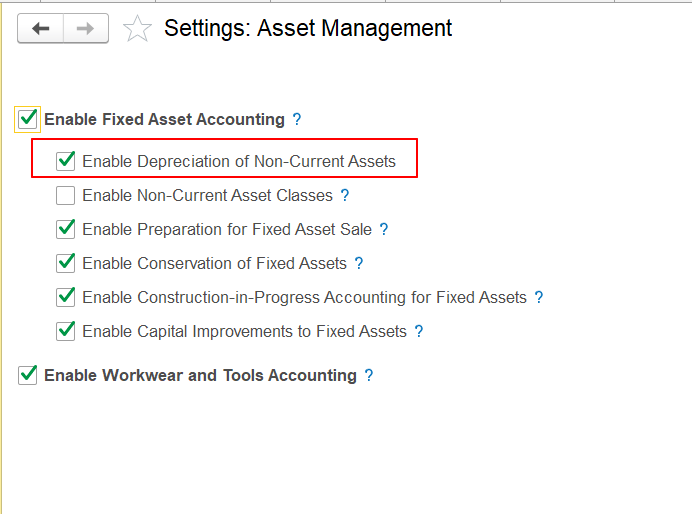Disable Conservation of Fixed Assets checkbox
The height and width of the screenshot is (514, 692).
click(66, 264)
